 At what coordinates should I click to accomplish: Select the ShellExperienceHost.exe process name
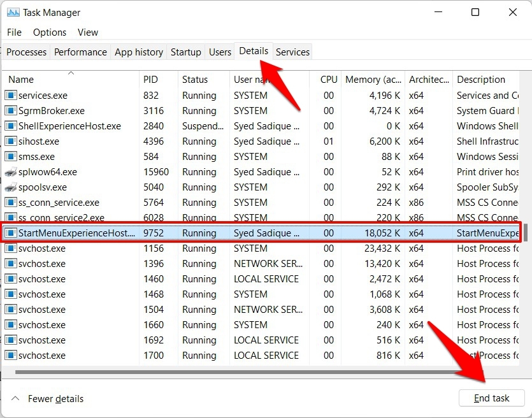[x=69, y=126]
